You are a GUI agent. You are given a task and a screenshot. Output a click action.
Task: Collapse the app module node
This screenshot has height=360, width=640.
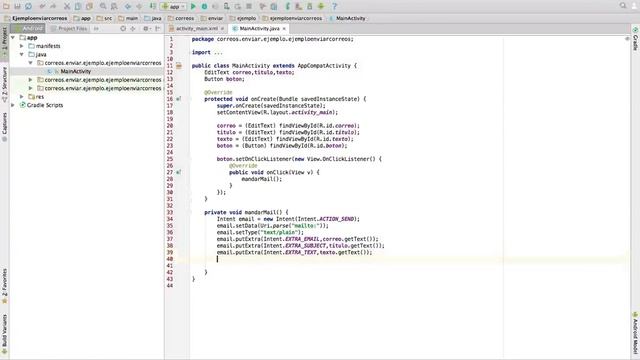pyautogui.click(x=13, y=38)
